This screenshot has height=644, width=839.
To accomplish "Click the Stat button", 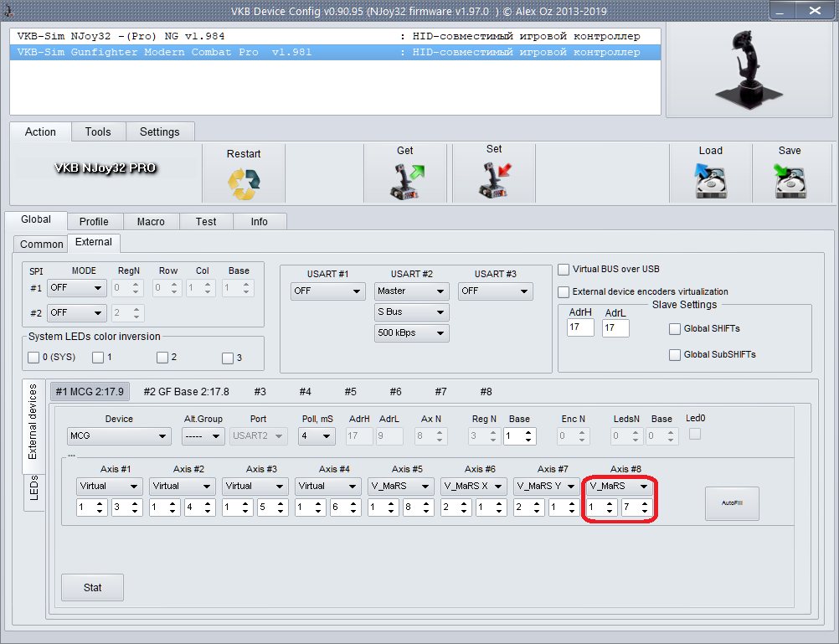I will click(x=92, y=587).
